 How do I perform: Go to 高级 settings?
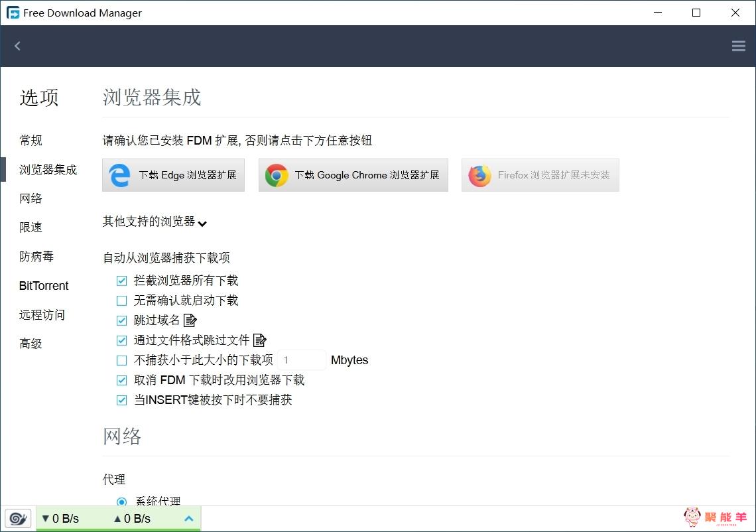click(x=31, y=344)
